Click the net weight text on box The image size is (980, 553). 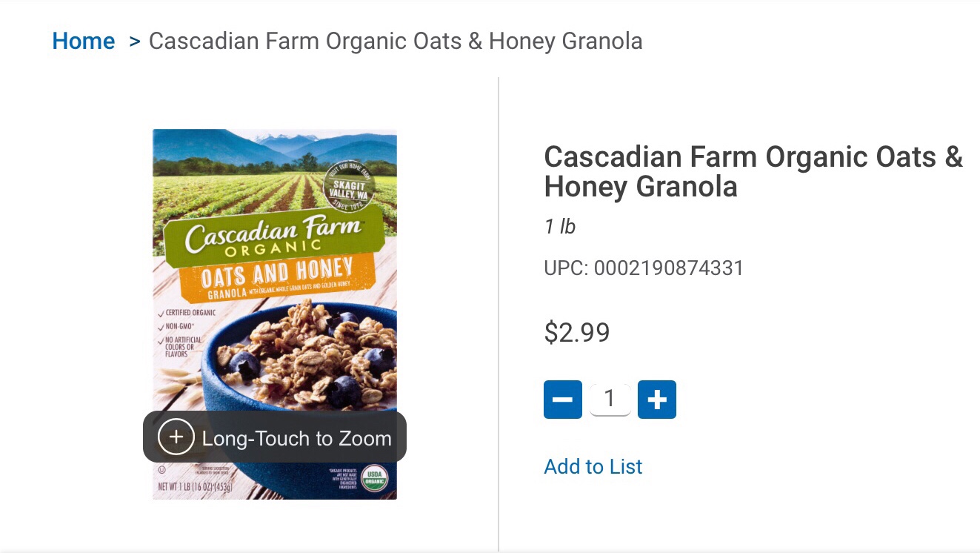click(x=196, y=487)
